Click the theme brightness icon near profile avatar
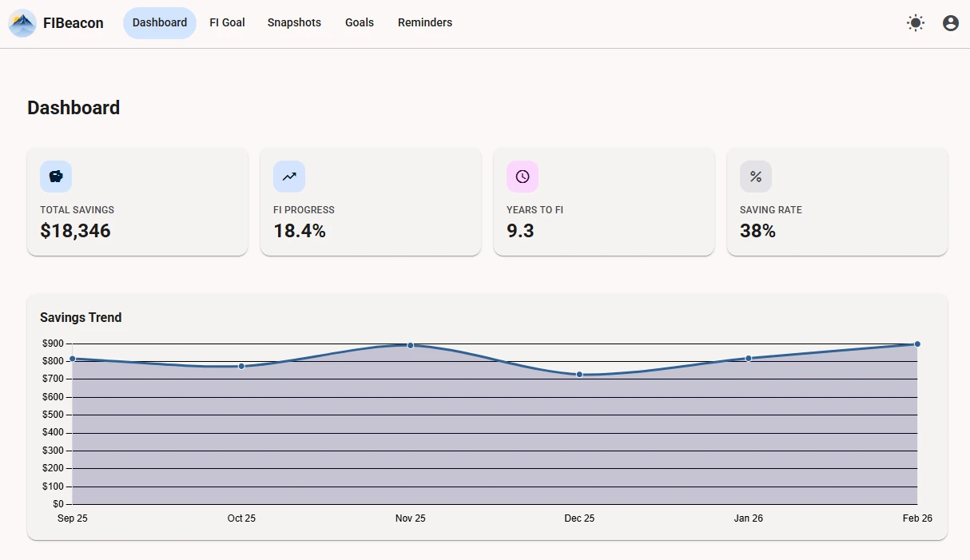 [x=915, y=22]
